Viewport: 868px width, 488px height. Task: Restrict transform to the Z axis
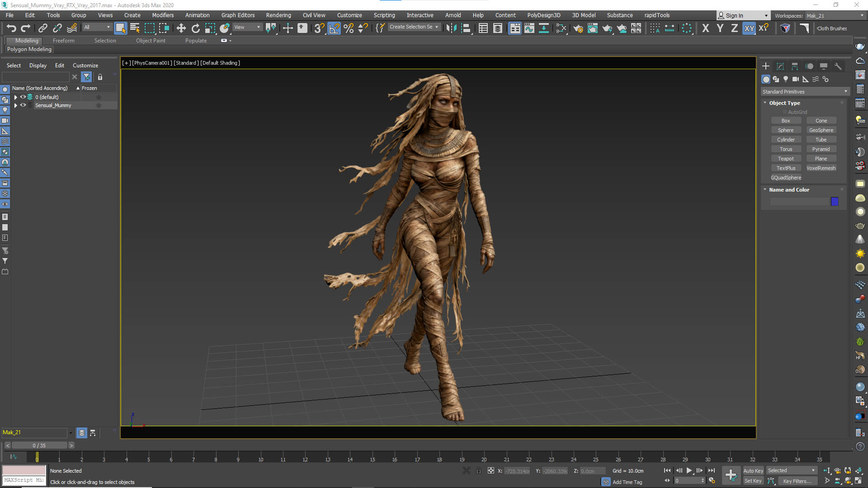point(735,28)
